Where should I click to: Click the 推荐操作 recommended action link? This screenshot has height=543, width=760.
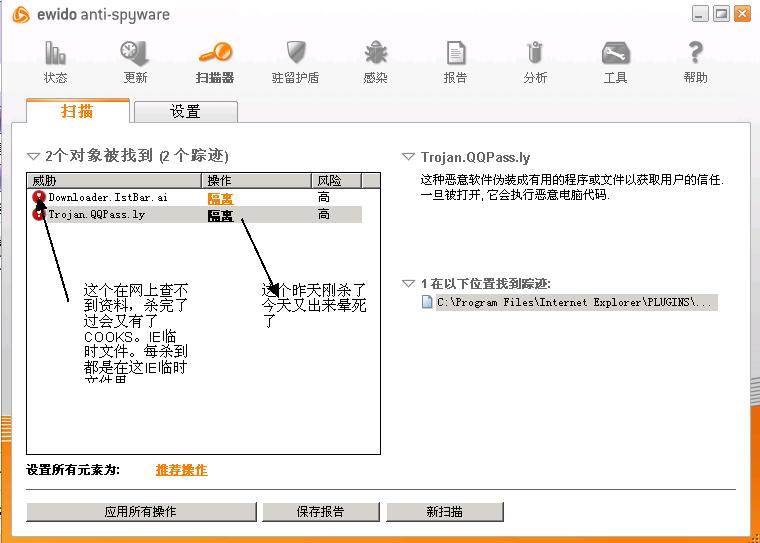pyautogui.click(x=182, y=470)
